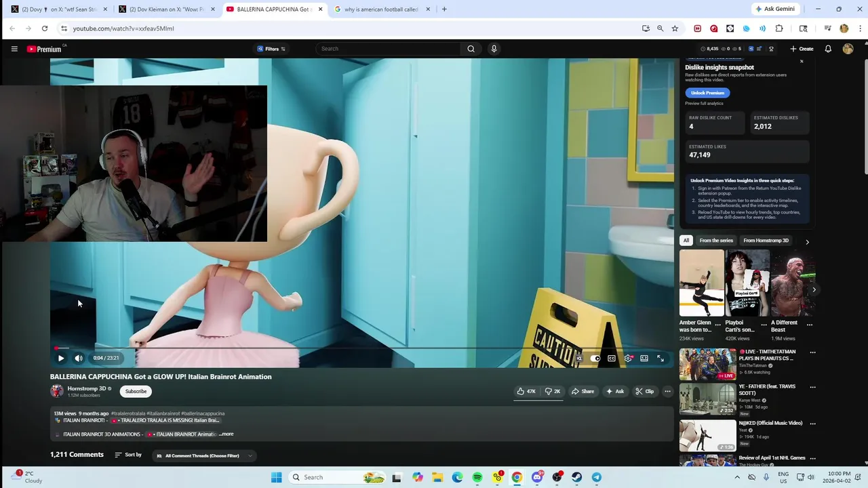Open the player settings gear
This screenshot has width=868, height=488.
click(628, 358)
